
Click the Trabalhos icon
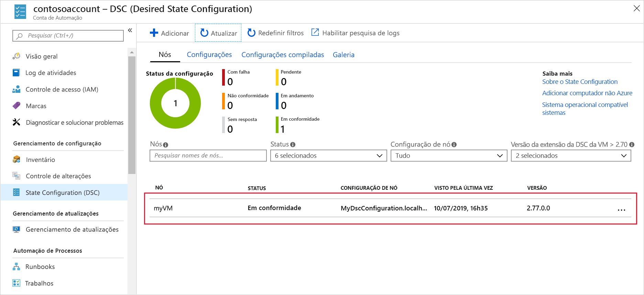16,283
